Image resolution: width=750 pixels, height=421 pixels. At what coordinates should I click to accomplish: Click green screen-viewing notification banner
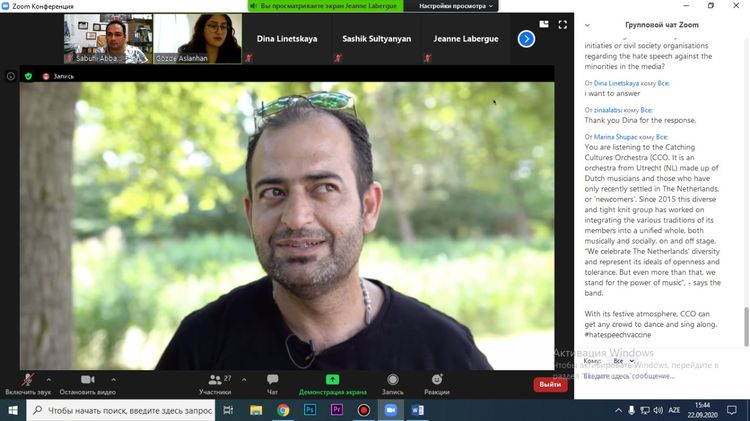tap(325, 6)
